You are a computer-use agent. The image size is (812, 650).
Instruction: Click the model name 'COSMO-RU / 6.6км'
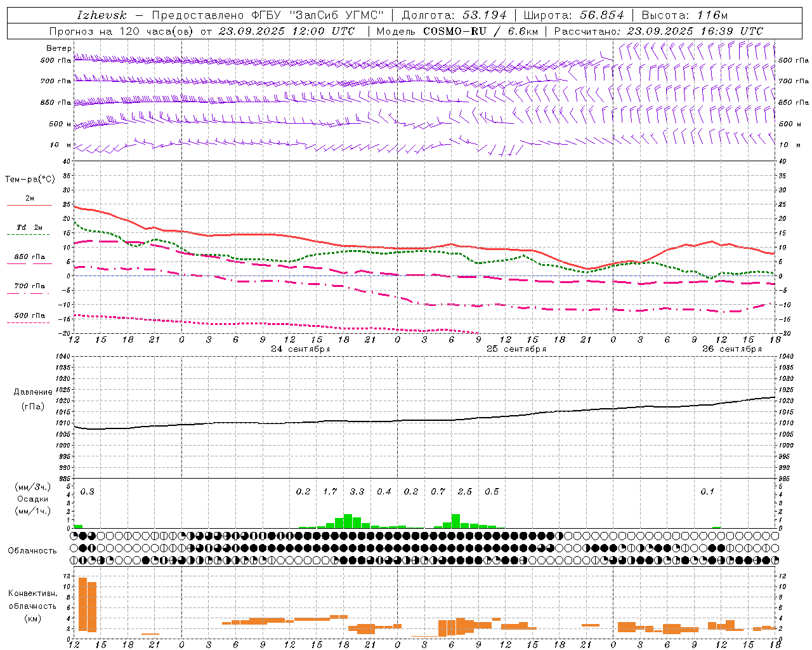coord(480,31)
